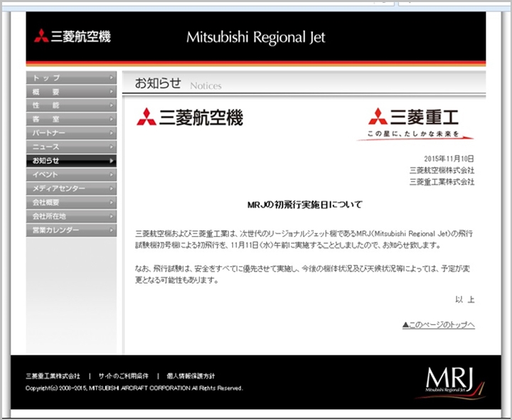Click the highlighted お知らせ menu item
512x420 pixels.
pos(71,161)
